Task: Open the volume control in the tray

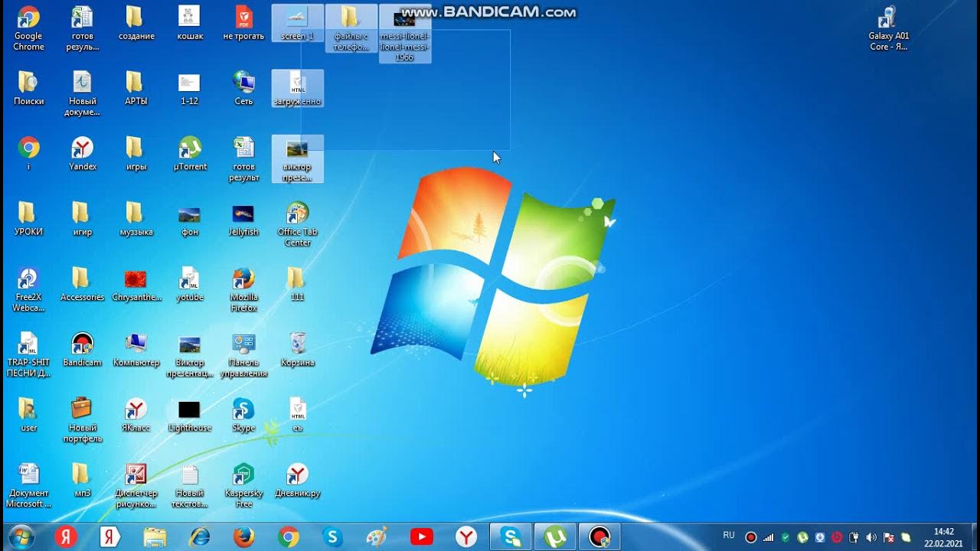Action: (871, 537)
